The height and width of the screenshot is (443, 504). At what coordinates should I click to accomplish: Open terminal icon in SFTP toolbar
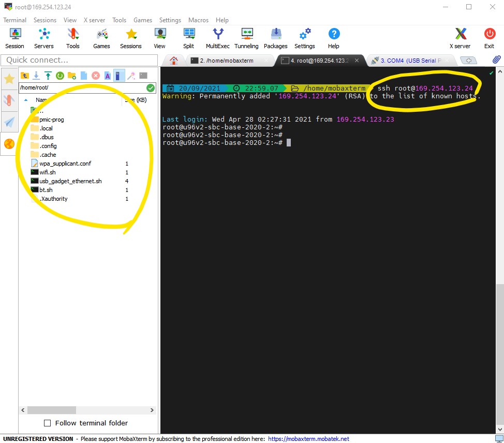pos(143,76)
